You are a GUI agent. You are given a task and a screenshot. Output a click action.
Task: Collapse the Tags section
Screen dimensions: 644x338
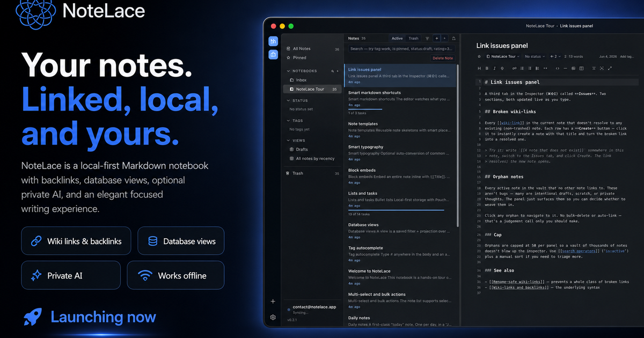pyautogui.click(x=288, y=121)
